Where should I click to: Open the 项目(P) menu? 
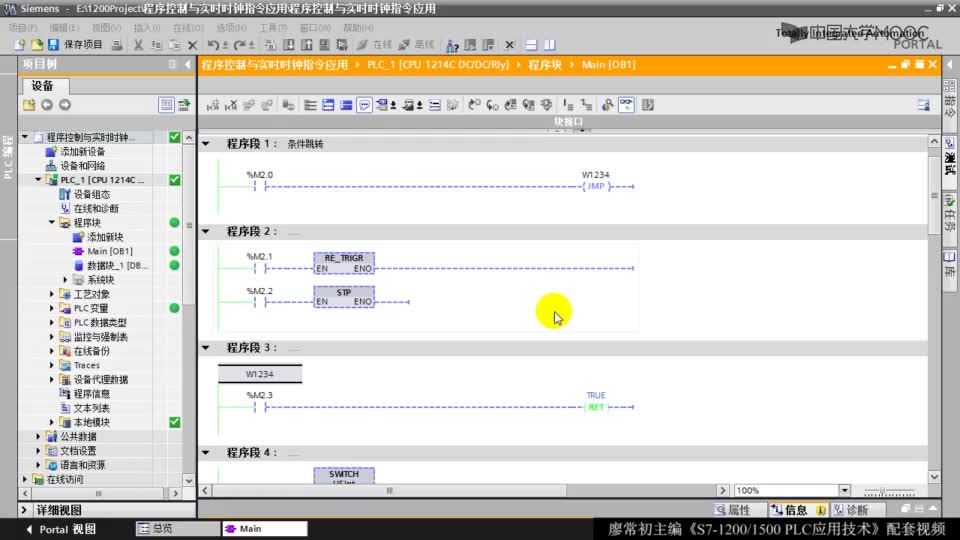[x=23, y=28]
